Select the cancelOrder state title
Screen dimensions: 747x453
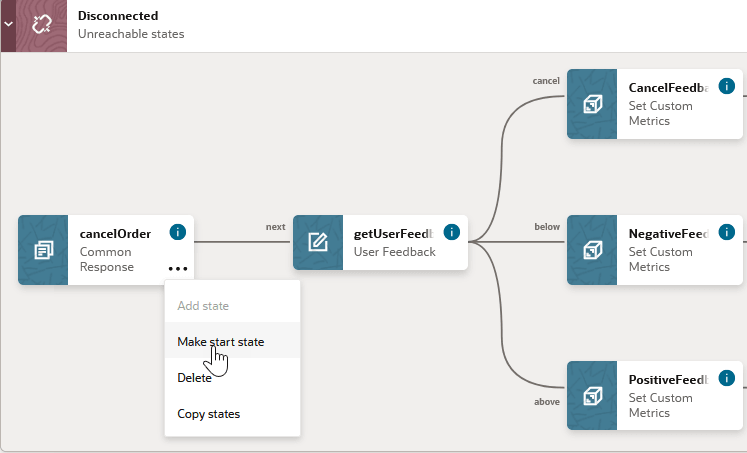pos(115,234)
